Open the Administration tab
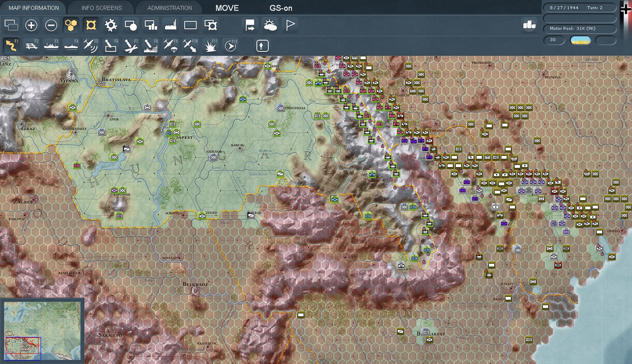The image size is (632, 364). coord(170,8)
